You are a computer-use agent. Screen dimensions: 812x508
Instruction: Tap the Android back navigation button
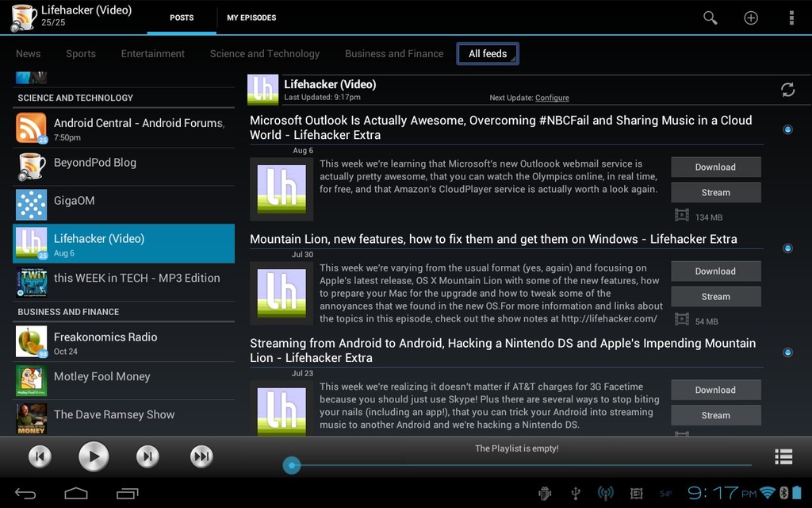[25, 494]
